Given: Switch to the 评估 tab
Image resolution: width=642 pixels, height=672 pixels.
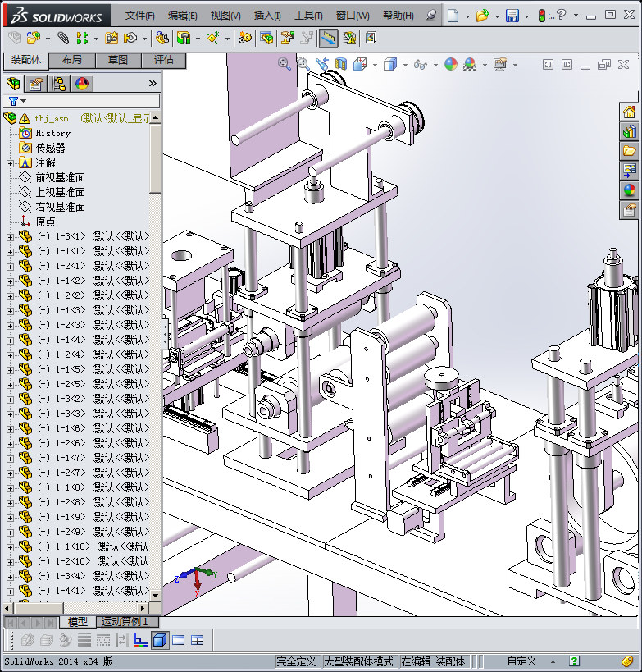Looking at the screenshot, I should point(163,60).
